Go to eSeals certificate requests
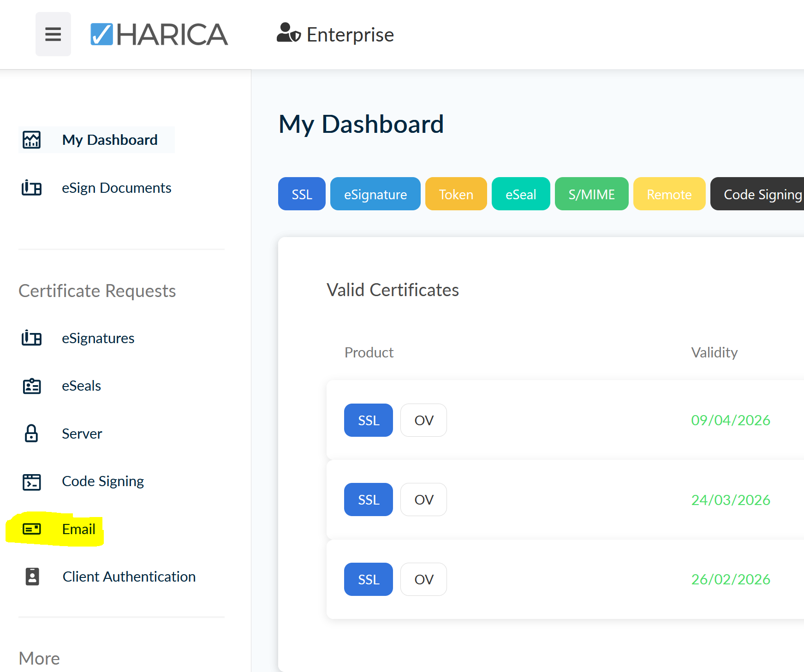The image size is (804, 672). [x=82, y=386]
